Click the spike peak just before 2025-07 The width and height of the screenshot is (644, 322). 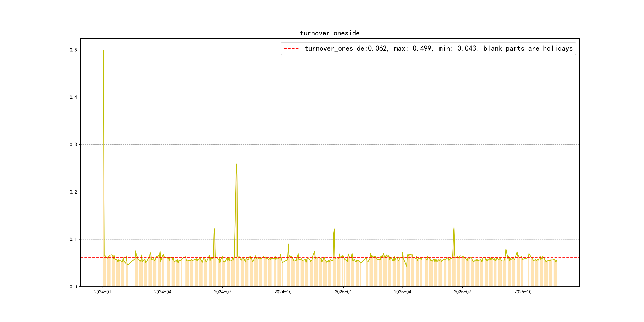tap(454, 227)
